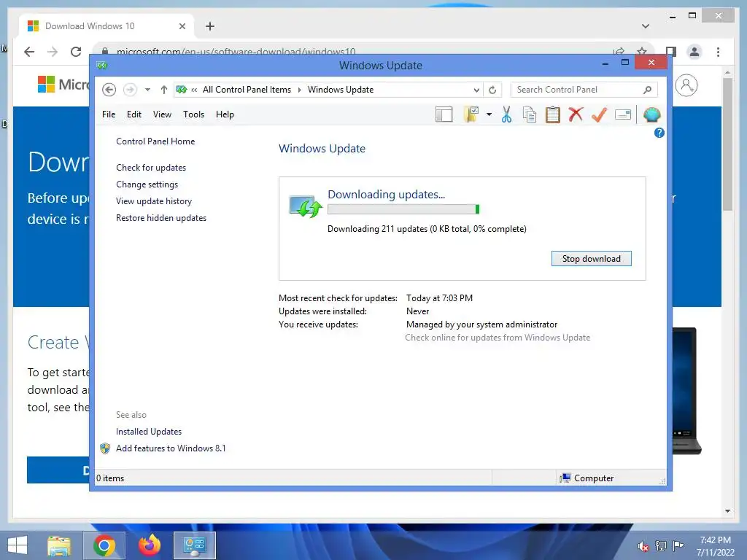The image size is (747, 560).
Task: Click the Properties toolbar icon
Action: pyautogui.click(x=623, y=114)
